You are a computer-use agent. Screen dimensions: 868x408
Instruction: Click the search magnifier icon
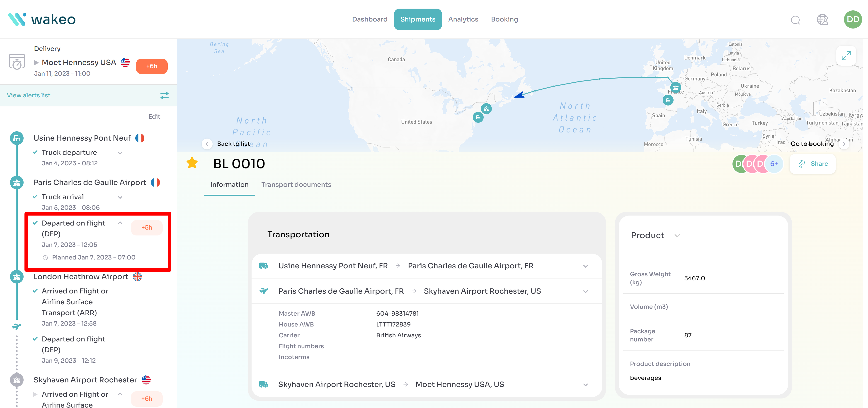coord(795,20)
